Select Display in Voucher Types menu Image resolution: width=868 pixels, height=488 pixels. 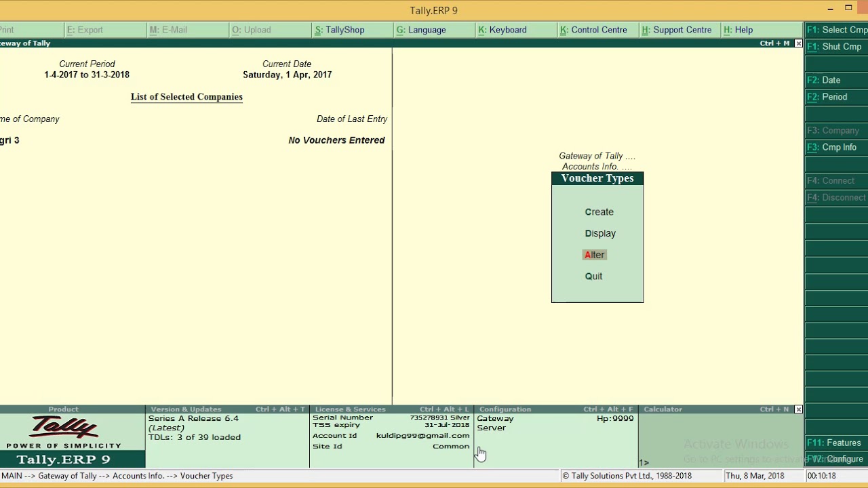(600, 234)
